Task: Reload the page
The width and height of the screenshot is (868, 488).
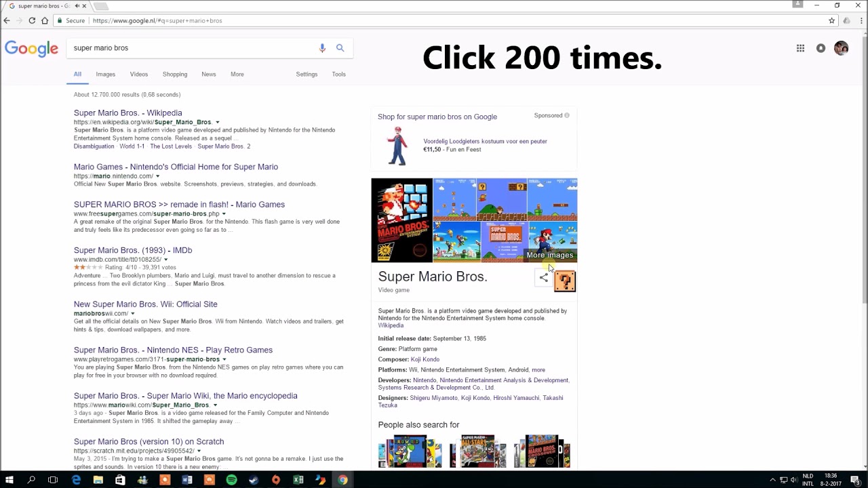Action: click(32, 20)
